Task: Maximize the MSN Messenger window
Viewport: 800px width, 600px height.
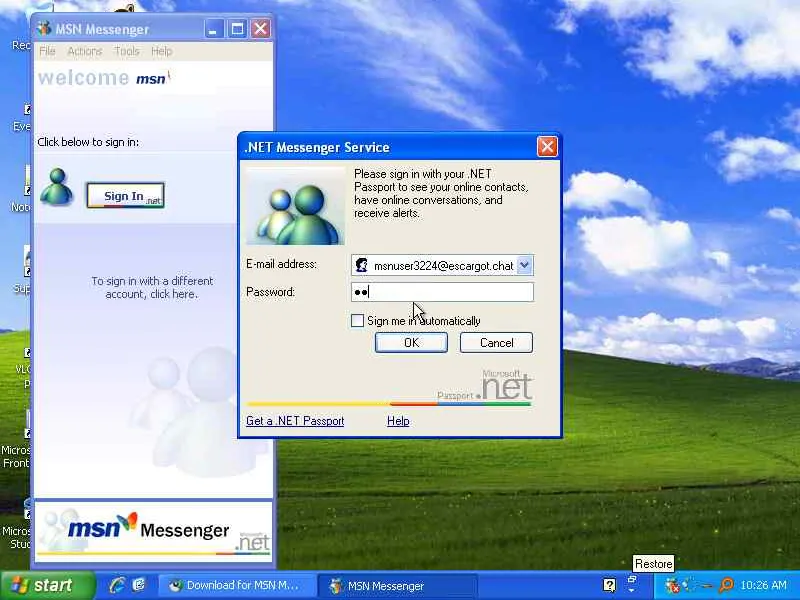Action: [237, 29]
